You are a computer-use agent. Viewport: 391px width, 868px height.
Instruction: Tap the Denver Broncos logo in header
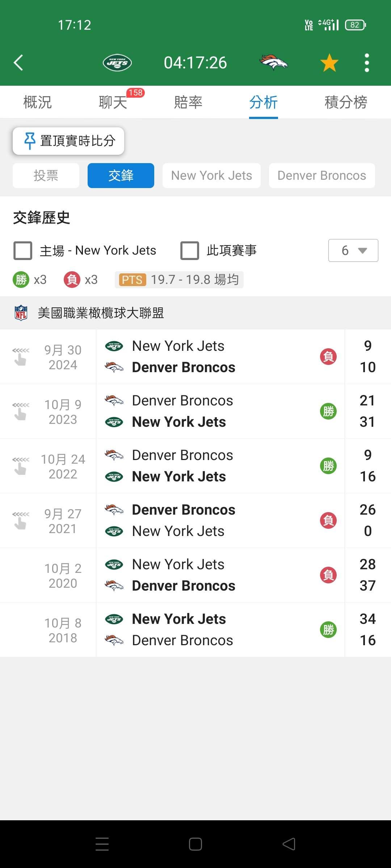pyautogui.click(x=273, y=63)
